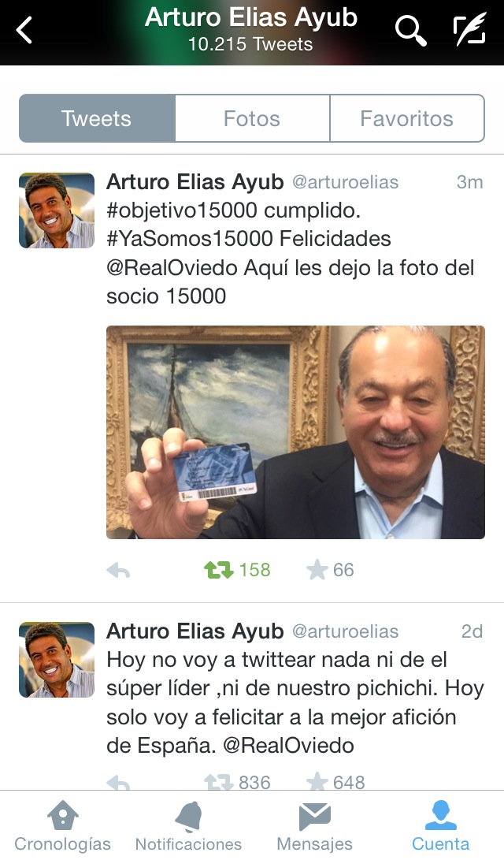
Task: Reply to the #objetivo15000 tweet
Action: click(118, 571)
